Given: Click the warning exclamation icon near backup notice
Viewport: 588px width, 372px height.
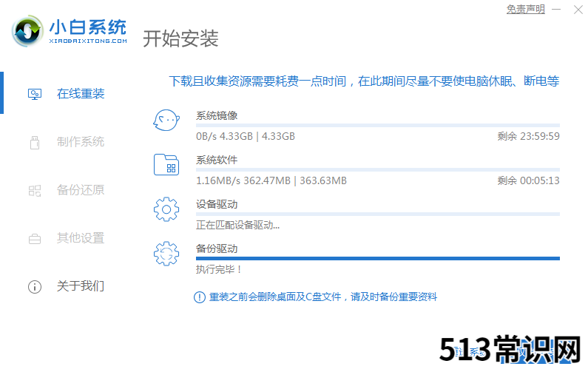Looking at the screenshot, I should click(200, 297).
